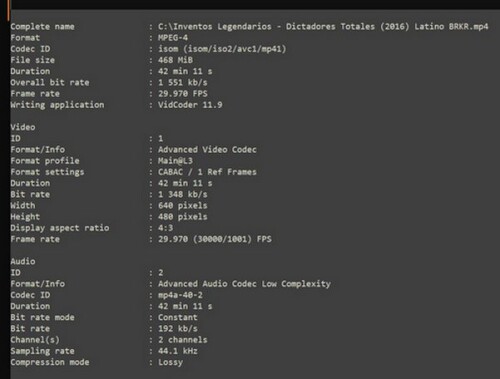Select the 'Main@L3' format profile value
Image resolution: width=500 pixels, height=379 pixels.
tap(175, 161)
